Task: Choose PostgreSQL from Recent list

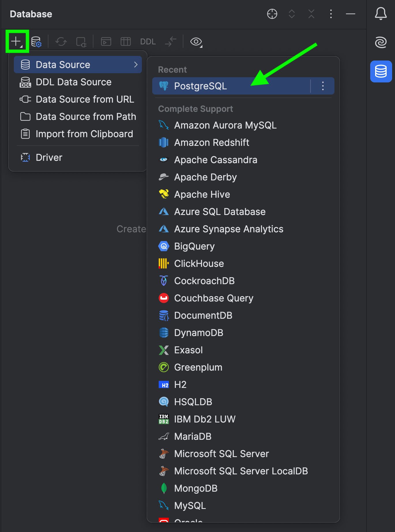Action: click(x=201, y=86)
